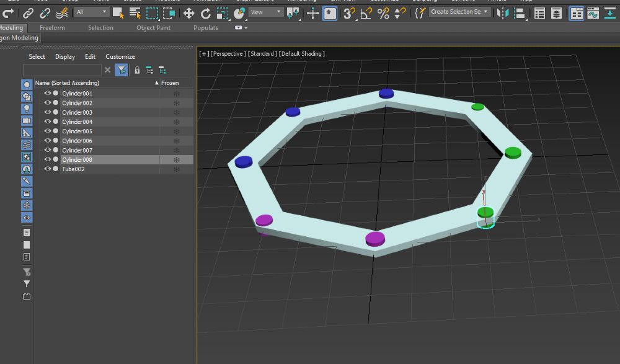
Task: Toggle the frozen snowflake for Cylinder008
Action: 177,160
